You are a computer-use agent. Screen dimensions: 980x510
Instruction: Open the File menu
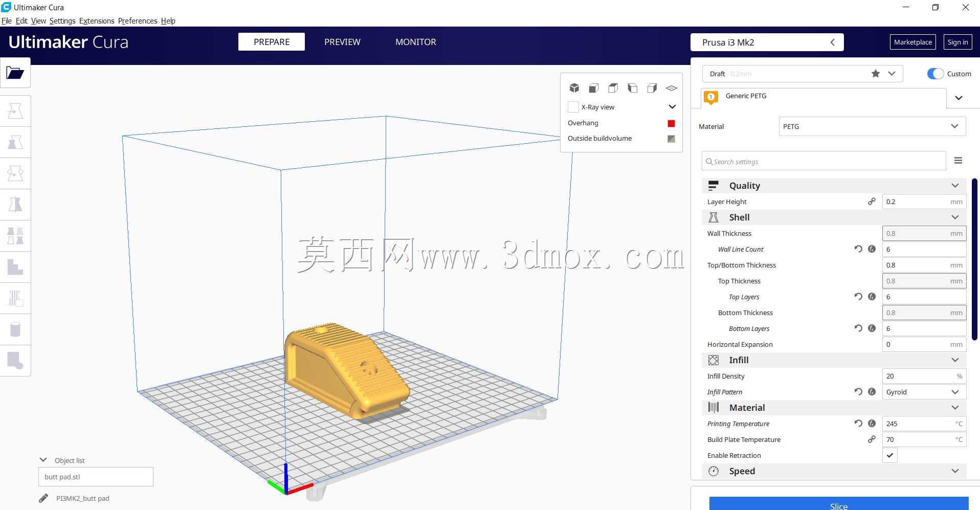(7, 21)
